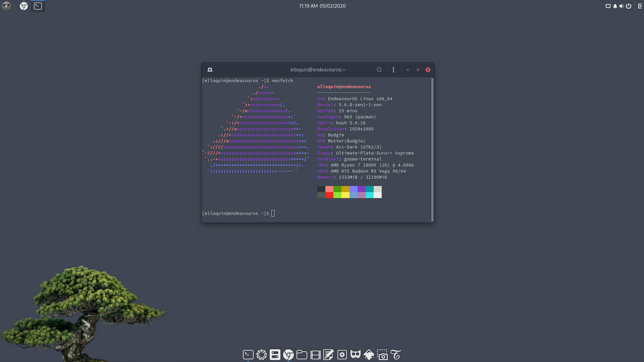Open the screenshot camera tool

[x=382, y=355]
